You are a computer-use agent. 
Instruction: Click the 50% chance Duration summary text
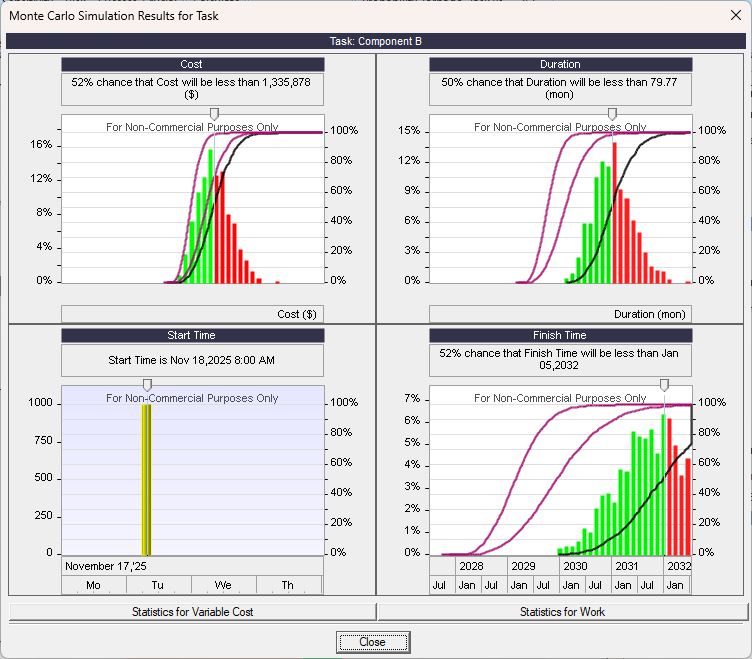point(560,89)
